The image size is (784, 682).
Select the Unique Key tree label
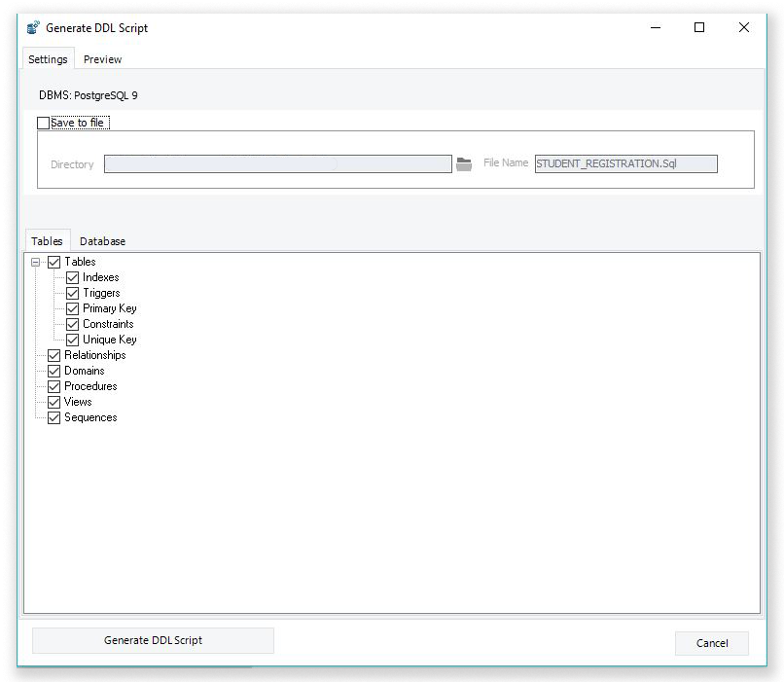110,340
